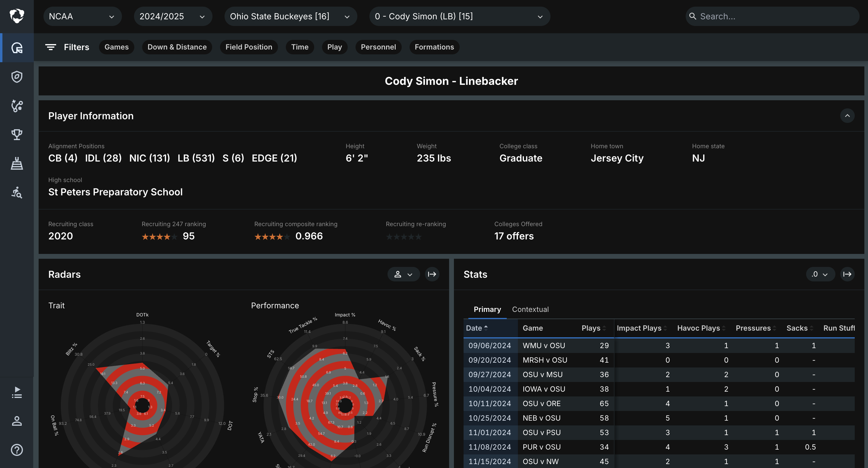Image resolution: width=868 pixels, height=468 pixels.
Task: Open the Personnel filter
Action: coord(378,47)
